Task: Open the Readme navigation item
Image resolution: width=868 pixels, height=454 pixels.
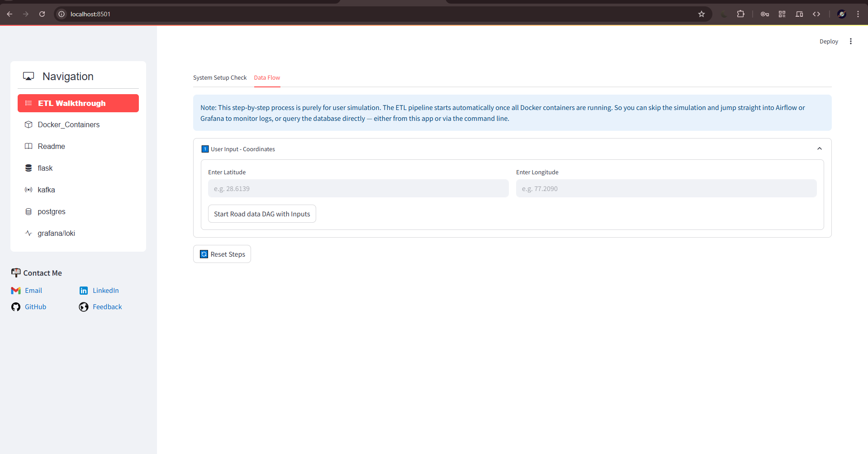Action: coord(52,146)
